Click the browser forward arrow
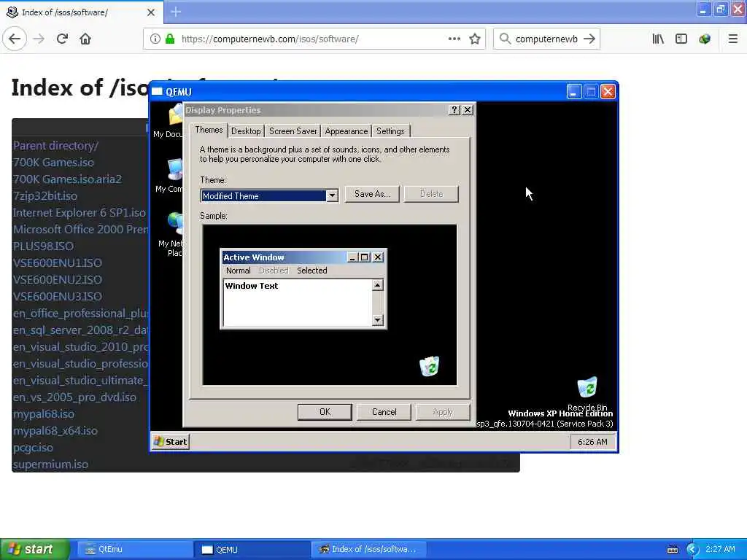747x560 pixels. coord(39,39)
